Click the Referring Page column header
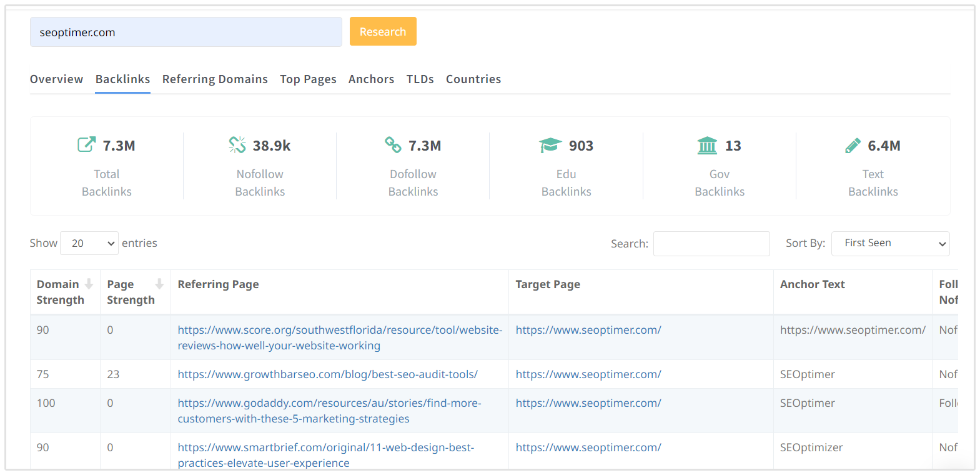The image size is (980, 475). (218, 284)
